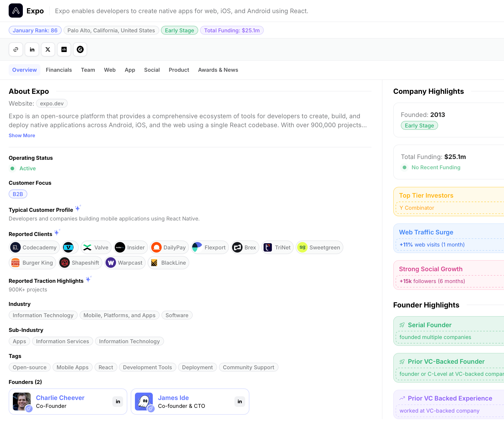Image resolution: width=504 pixels, height=421 pixels.
Task: Click the January Rank: 86 badge
Action: coord(35,30)
